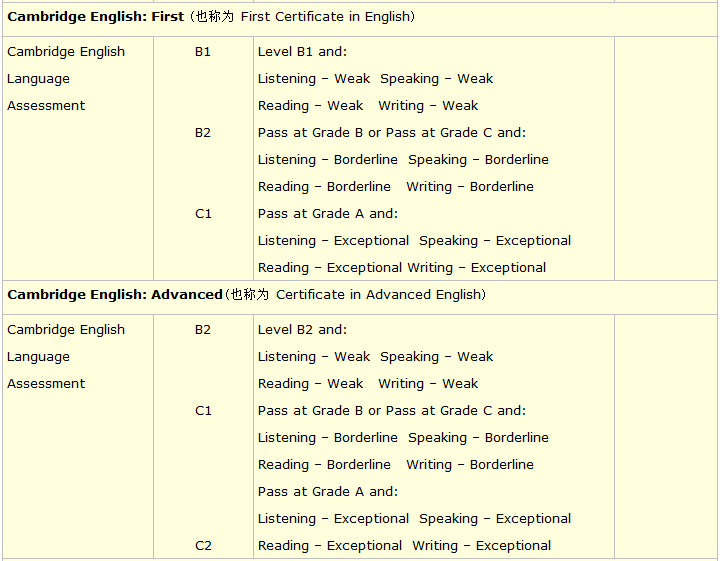The image size is (720, 561).
Task: Click the "Cambridge English: Advanced" heading
Action: point(114,295)
